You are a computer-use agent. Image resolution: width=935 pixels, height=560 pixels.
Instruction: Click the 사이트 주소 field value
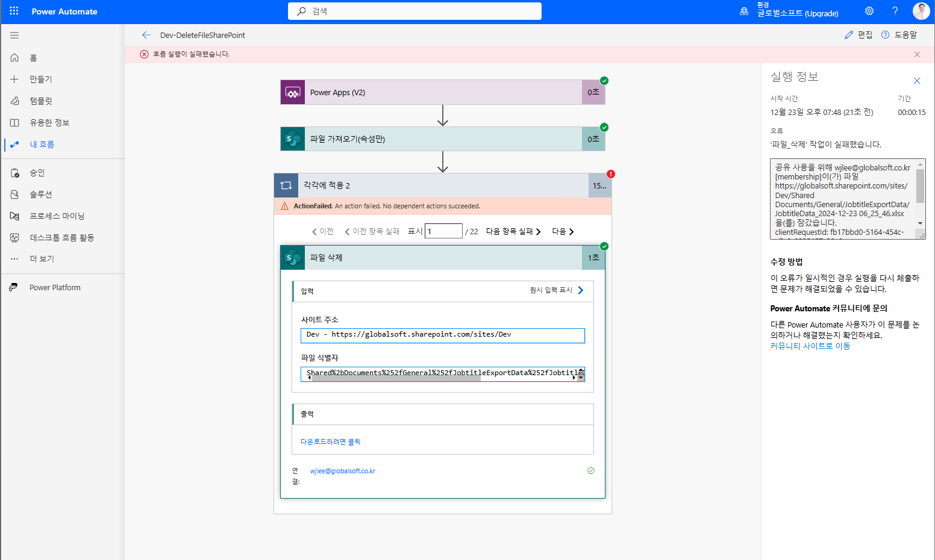pyautogui.click(x=443, y=335)
